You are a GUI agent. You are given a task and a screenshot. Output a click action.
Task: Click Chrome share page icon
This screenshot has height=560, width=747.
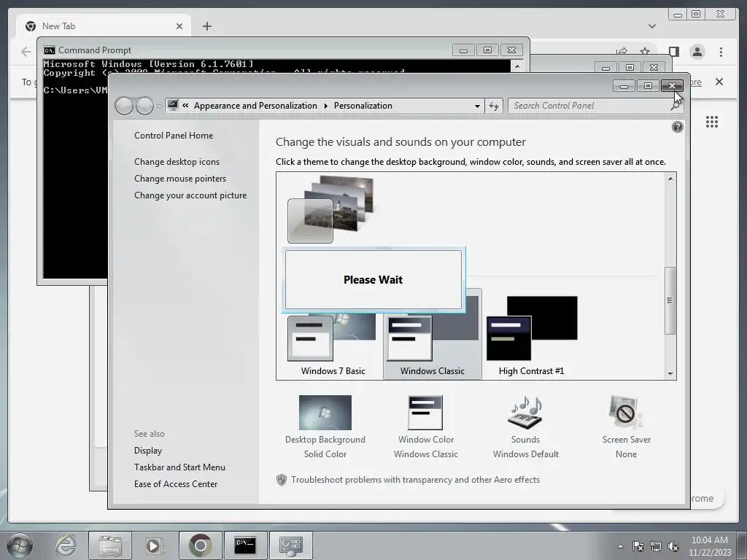[x=622, y=52]
